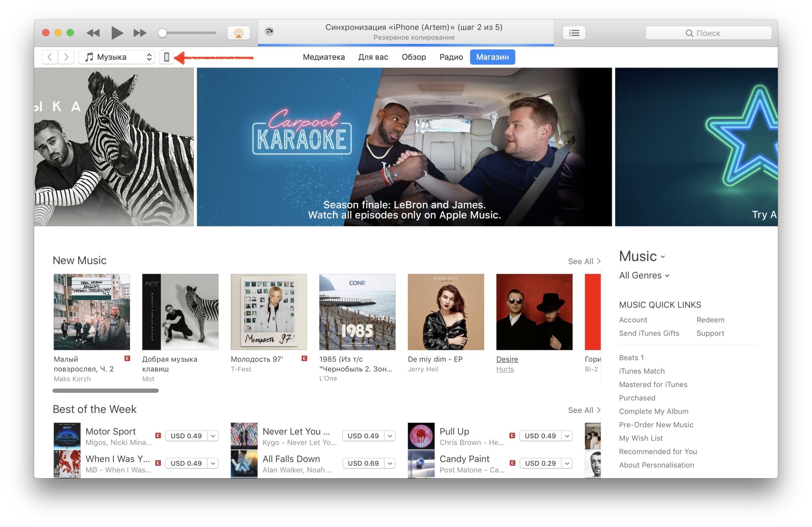Viewport: 812px width, 527px height.
Task: Buy All Falls Down for USD 0.69
Action: (x=363, y=463)
